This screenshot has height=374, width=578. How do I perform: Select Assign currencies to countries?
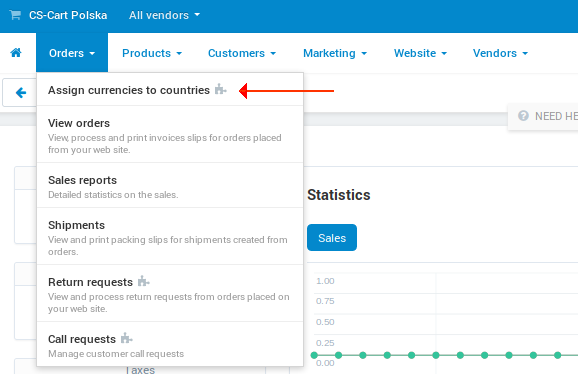point(170,90)
